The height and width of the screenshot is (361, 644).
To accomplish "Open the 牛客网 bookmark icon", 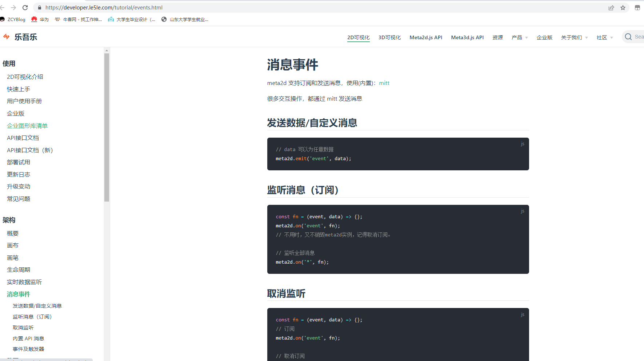I will pyautogui.click(x=57, y=19).
